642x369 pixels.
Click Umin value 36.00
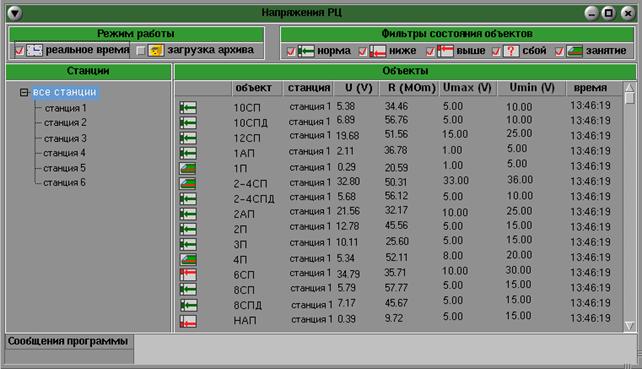tap(520, 180)
